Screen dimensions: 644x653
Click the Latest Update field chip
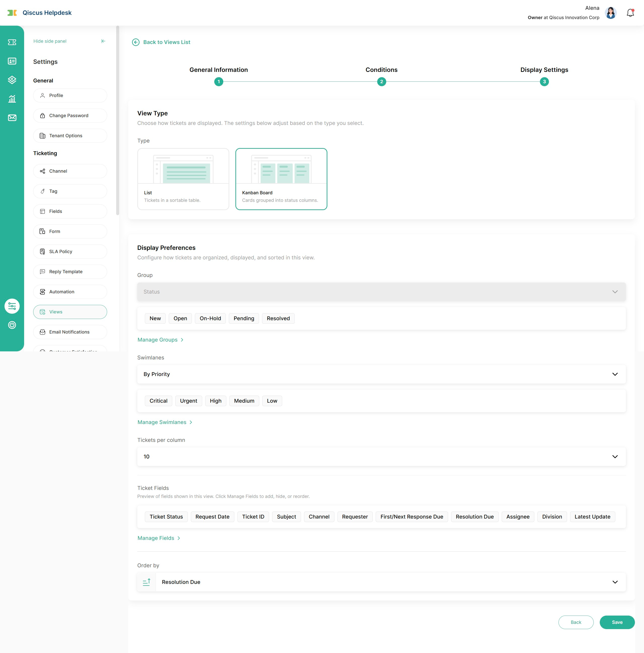click(593, 517)
